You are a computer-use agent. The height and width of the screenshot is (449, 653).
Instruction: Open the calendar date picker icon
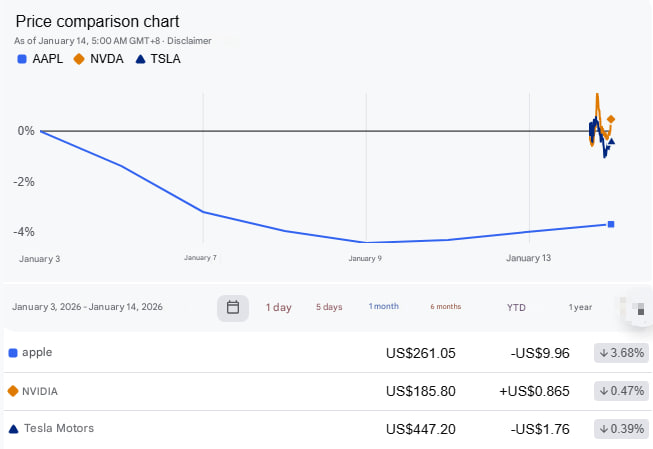tap(233, 308)
